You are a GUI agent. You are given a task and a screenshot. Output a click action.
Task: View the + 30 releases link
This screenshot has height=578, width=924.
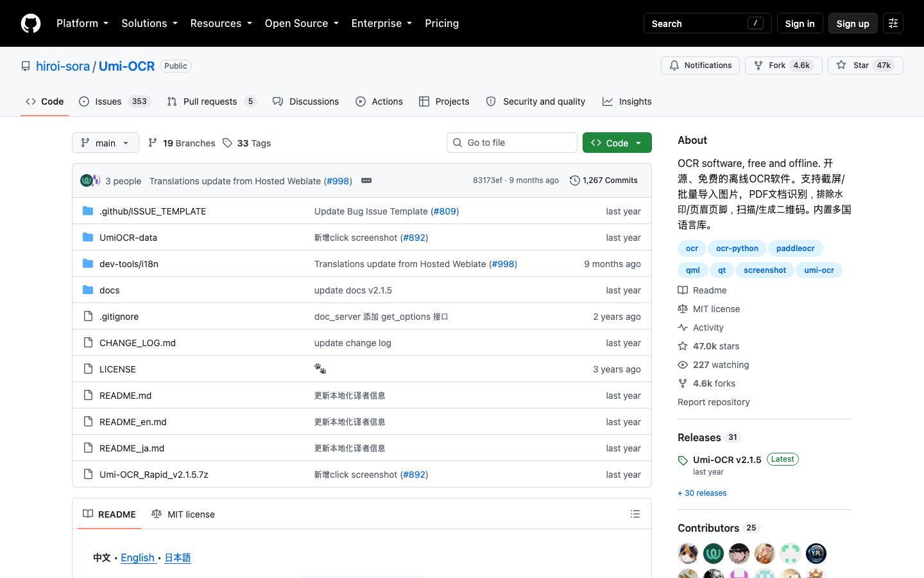point(702,493)
